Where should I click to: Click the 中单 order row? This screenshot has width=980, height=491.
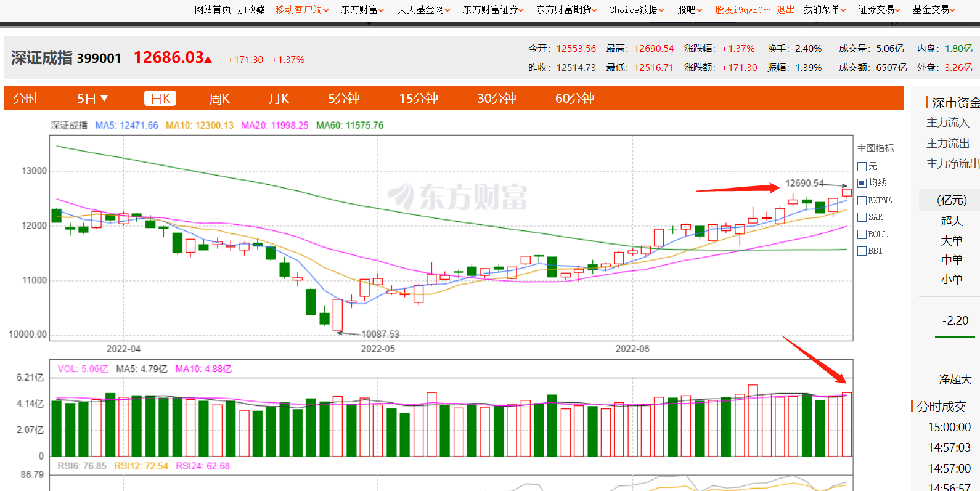coord(952,259)
